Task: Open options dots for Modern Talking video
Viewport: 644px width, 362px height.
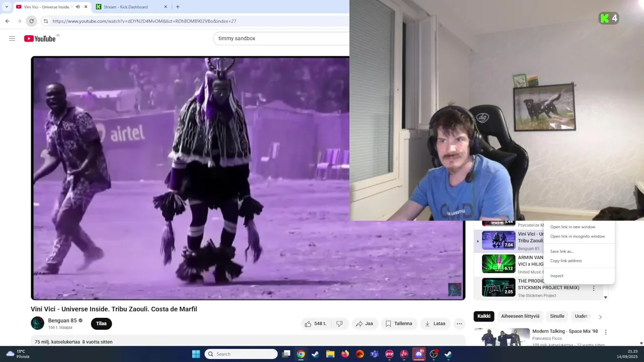Action: (606, 332)
